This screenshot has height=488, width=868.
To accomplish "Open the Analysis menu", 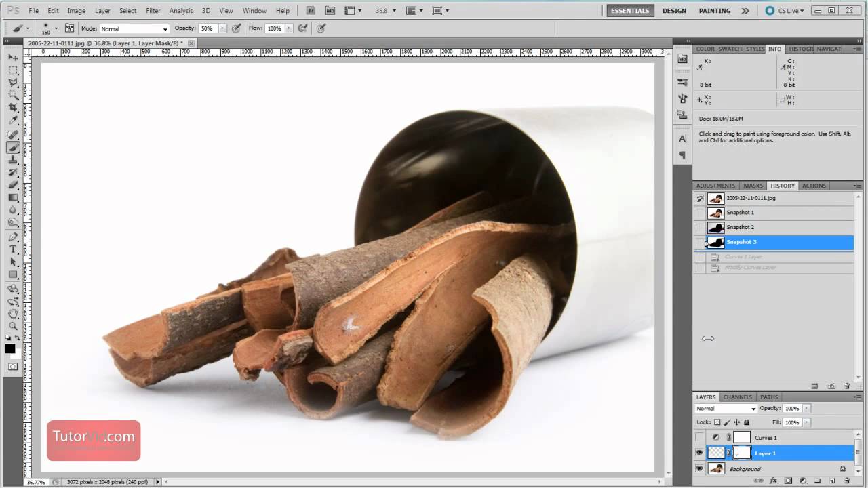I will click(x=181, y=11).
